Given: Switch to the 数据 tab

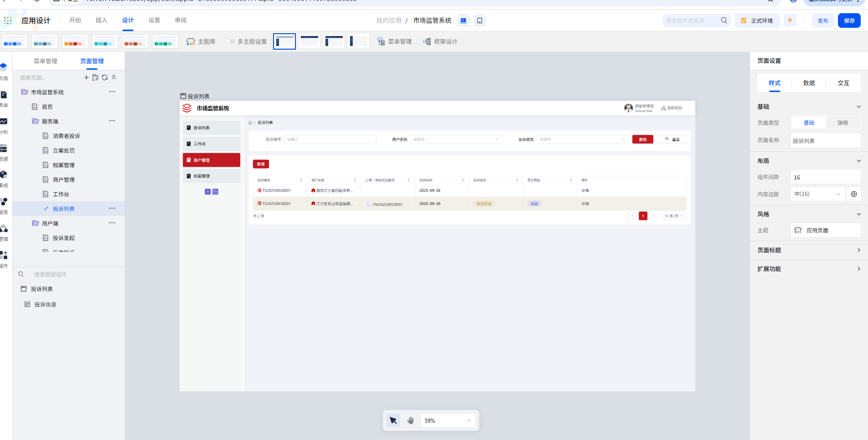Looking at the screenshot, I should (809, 83).
